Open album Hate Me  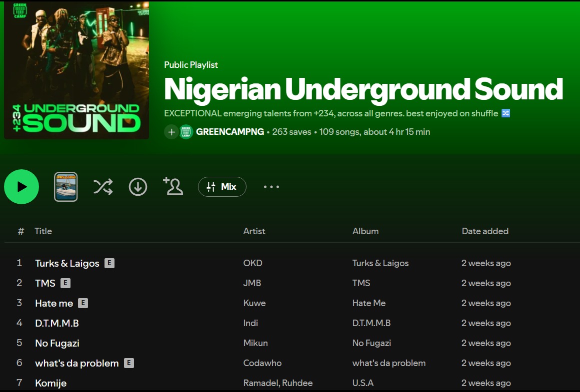(x=369, y=303)
